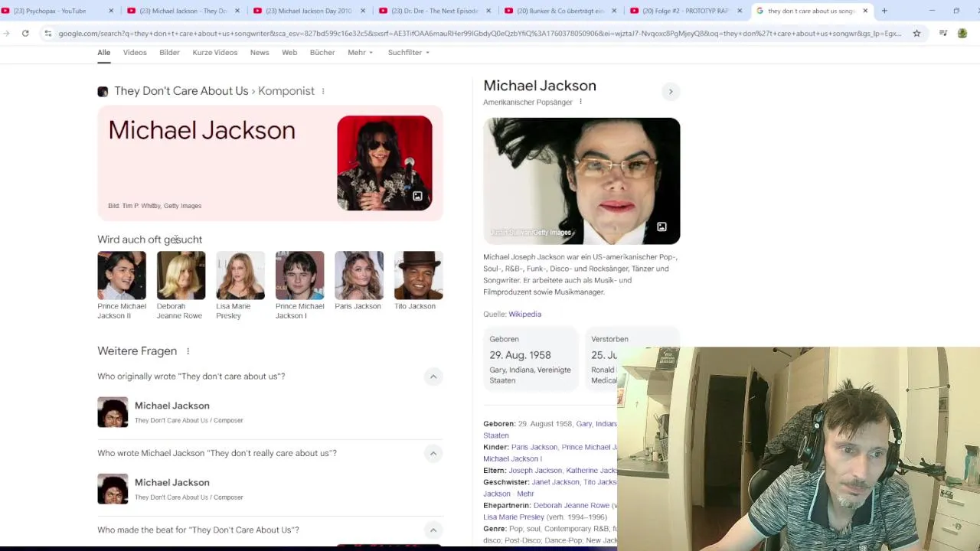Select the Bücher search filter
This screenshot has width=980, height=551.
(322, 52)
